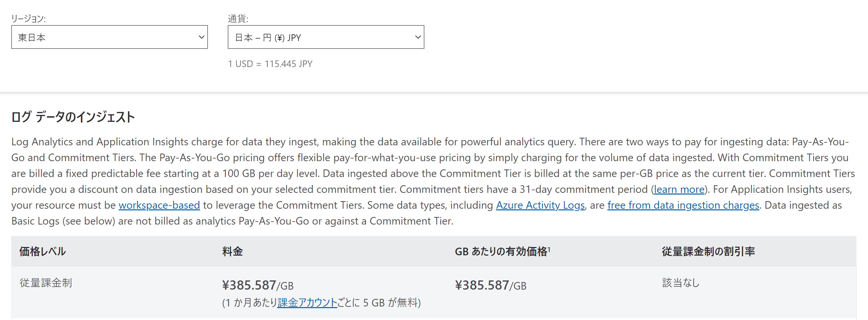
Task: Select the ログ データのインジェスト heading
Action: pos(72,117)
